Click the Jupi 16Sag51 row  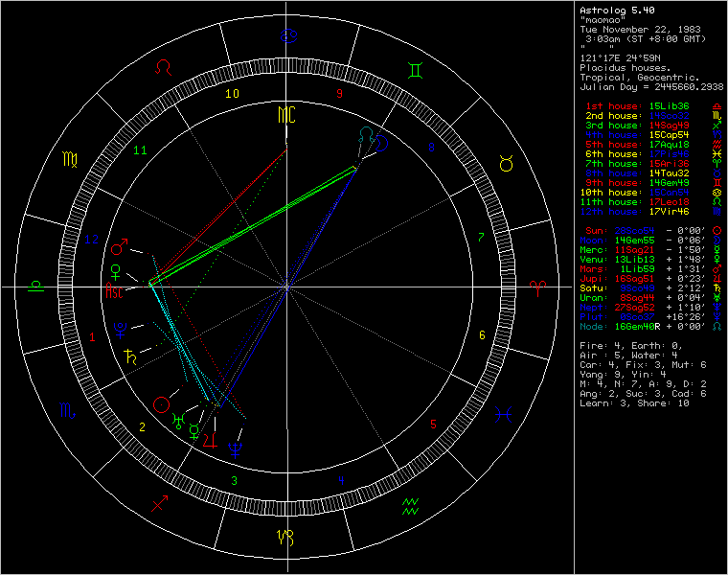point(650,279)
